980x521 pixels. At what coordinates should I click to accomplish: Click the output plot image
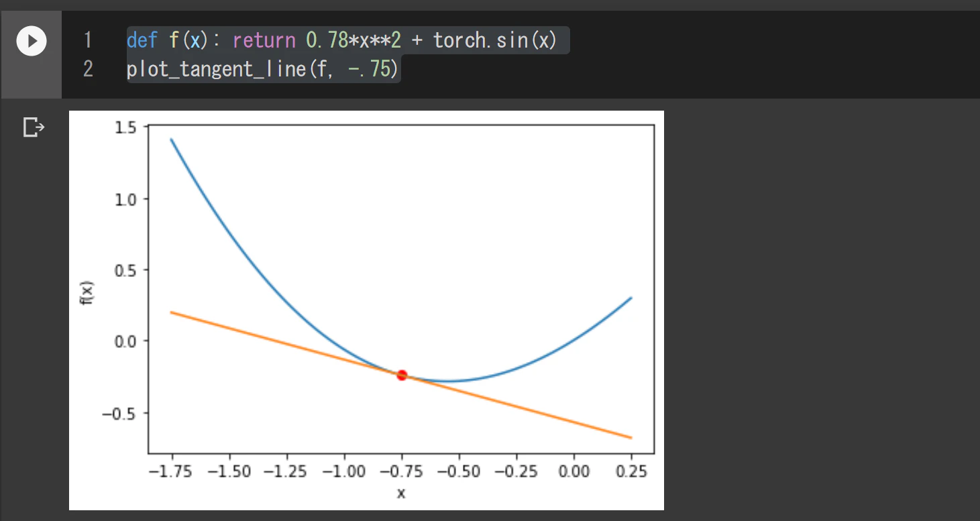point(366,310)
